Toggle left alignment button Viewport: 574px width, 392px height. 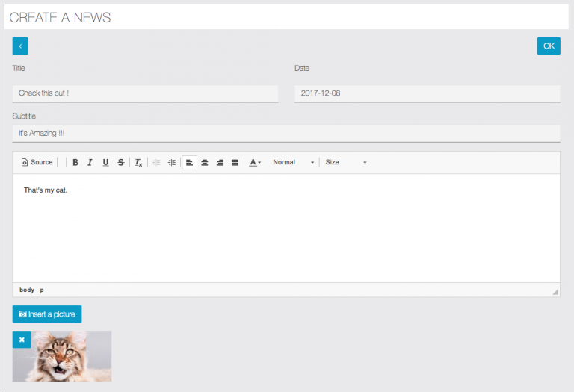point(189,162)
